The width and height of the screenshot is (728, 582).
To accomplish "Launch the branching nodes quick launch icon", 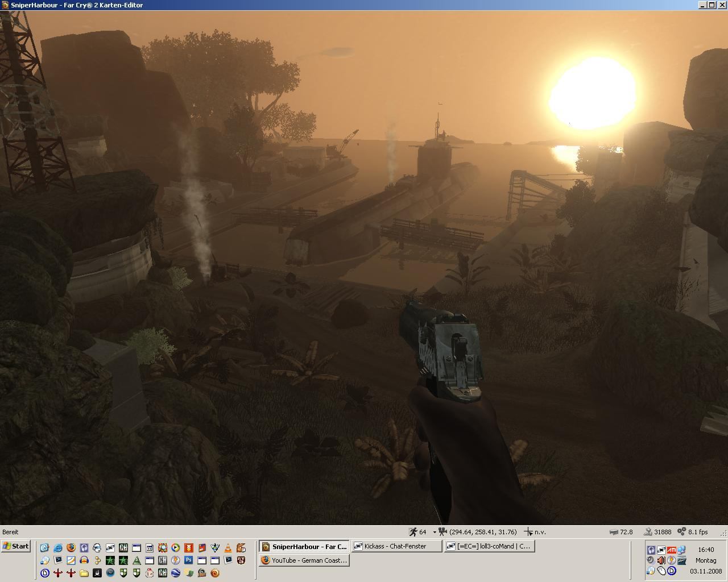I will point(97,560).
